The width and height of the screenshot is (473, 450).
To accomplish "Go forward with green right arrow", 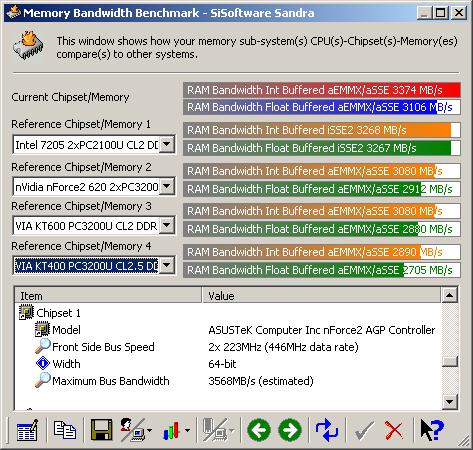I will coord(290,430).
